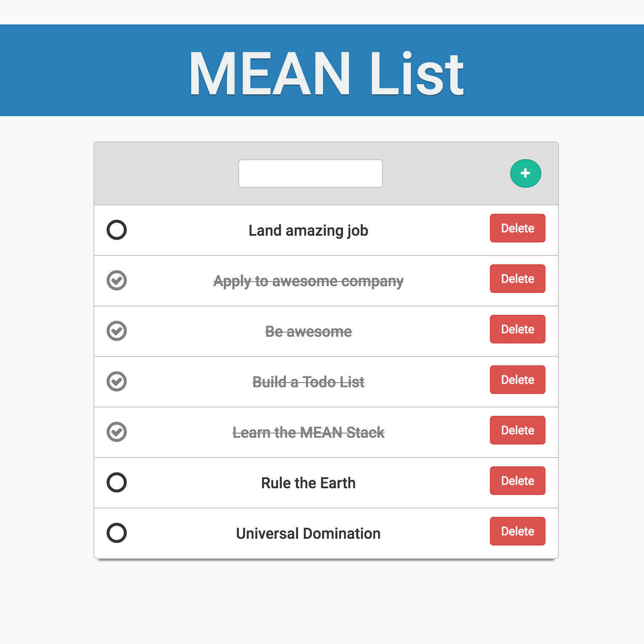644x644 pixels.
Task: Click the green plus add button
Action: tap(525, 173)
